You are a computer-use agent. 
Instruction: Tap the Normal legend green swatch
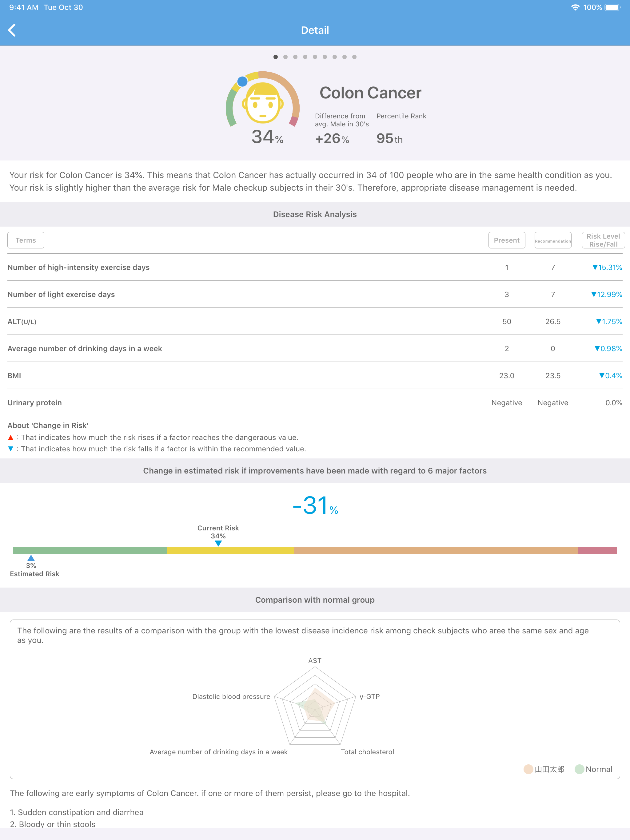coord(580,769)
